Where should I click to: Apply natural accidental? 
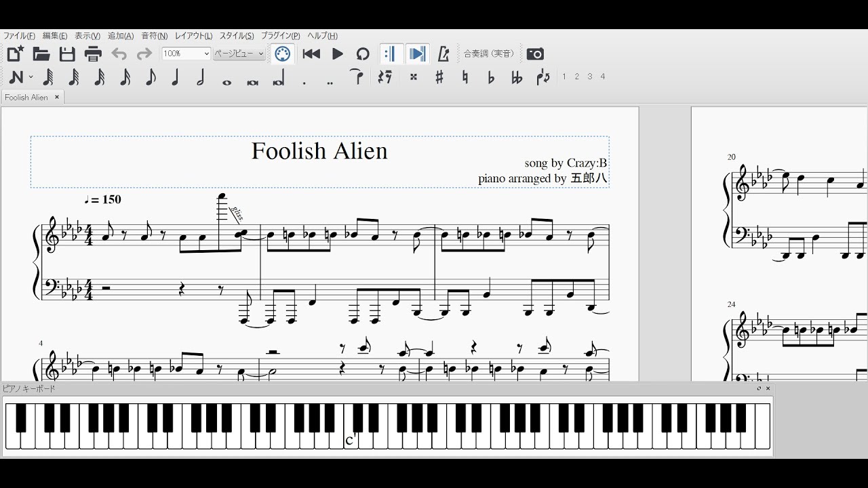coord(465,77)
